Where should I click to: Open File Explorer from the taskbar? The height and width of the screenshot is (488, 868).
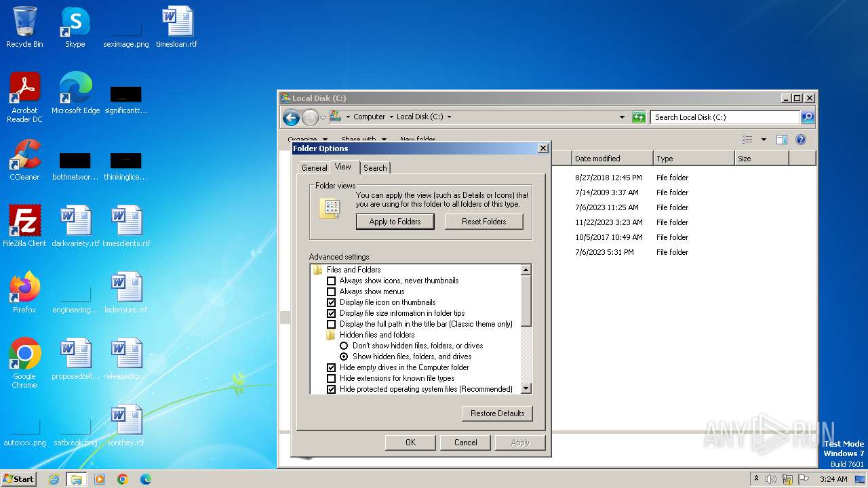(77, 479)
